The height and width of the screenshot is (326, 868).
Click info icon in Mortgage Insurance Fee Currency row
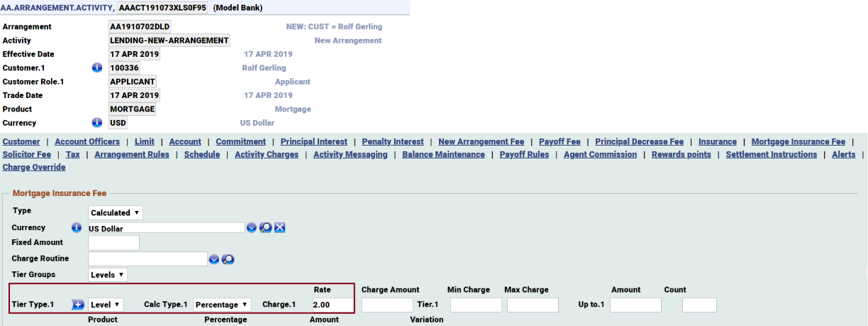click(x=77, y=228)
